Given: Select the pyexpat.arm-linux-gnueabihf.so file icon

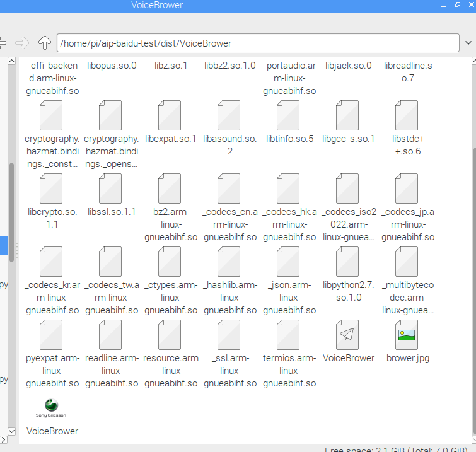Looking at the screenshot, I should click(51, 335).
